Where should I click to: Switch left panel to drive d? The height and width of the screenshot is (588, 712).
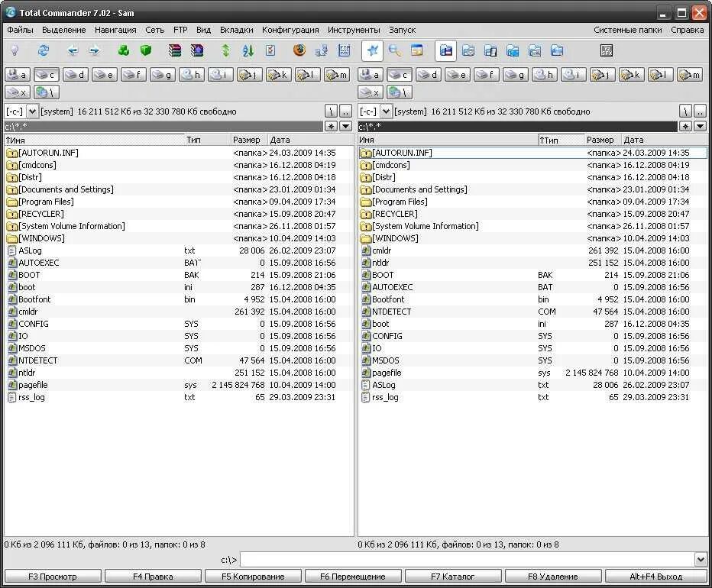point(76,75)
